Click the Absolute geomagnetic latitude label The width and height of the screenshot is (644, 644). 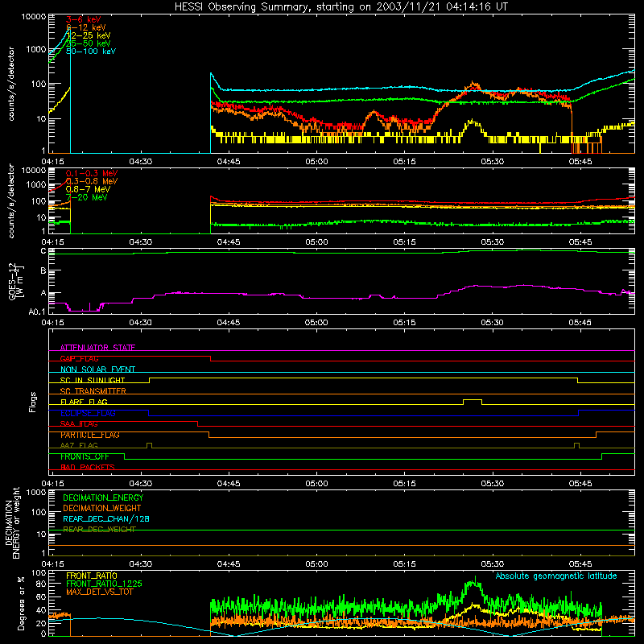[556, 576]
